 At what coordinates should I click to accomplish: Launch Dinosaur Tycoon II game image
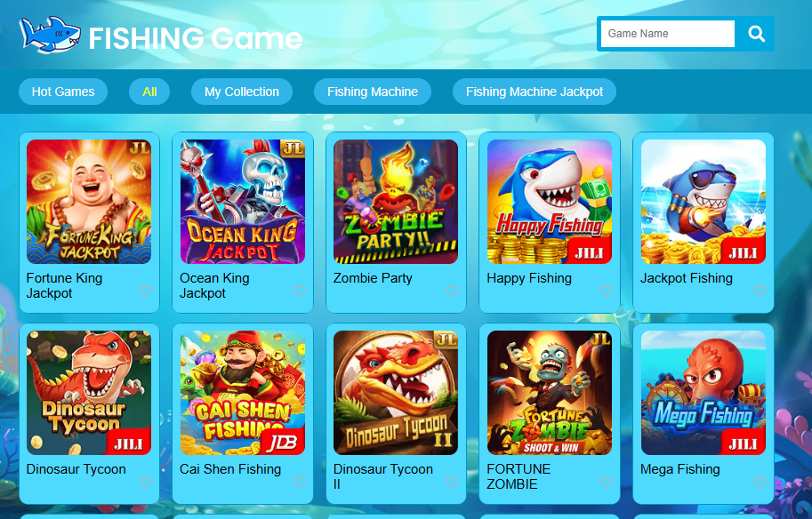(396, 393)
